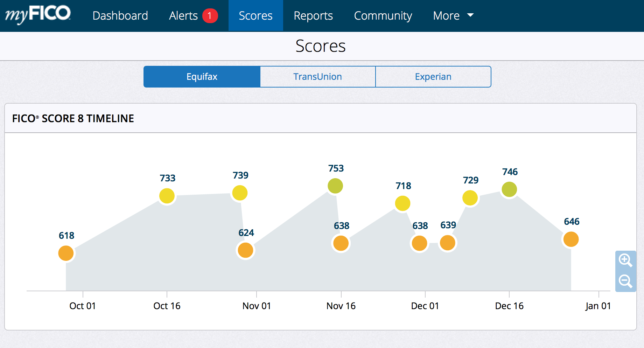Select the 646 score point
This screenshot has width=644, height=348.
(571, 239)
